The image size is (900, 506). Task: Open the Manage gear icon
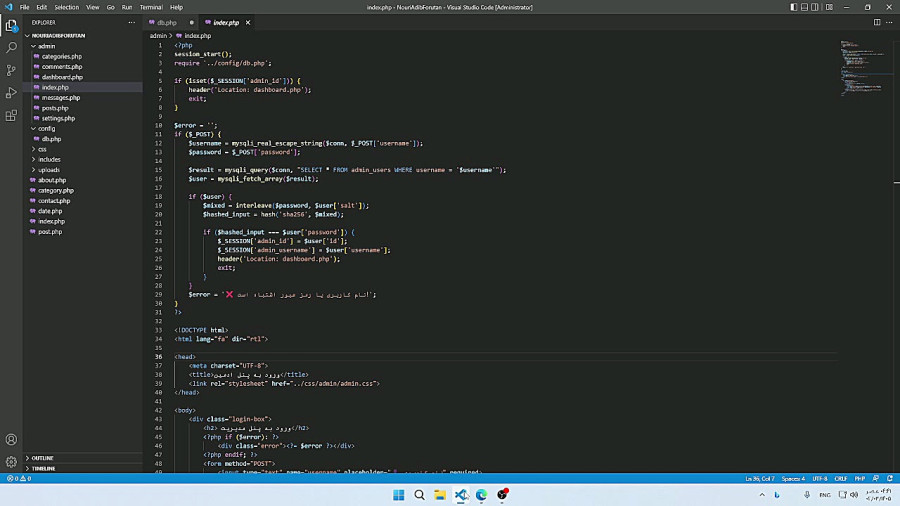(x=11, y=462)
